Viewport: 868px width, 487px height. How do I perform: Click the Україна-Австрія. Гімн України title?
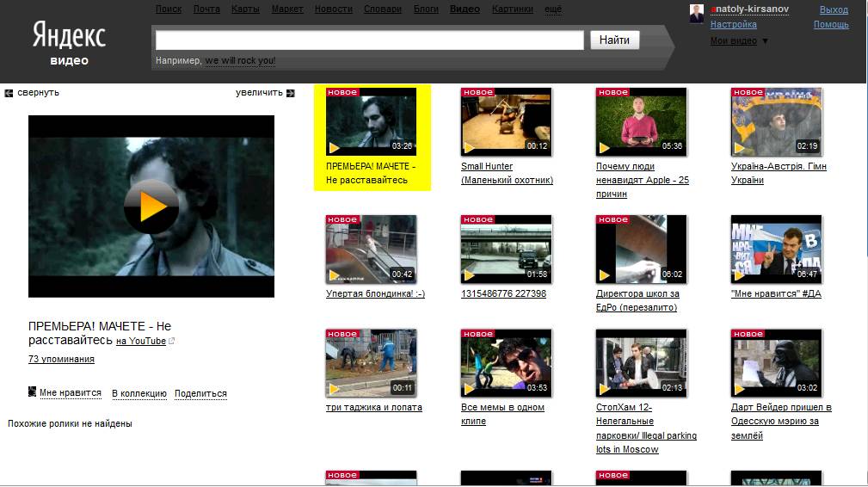pos(779,173)
